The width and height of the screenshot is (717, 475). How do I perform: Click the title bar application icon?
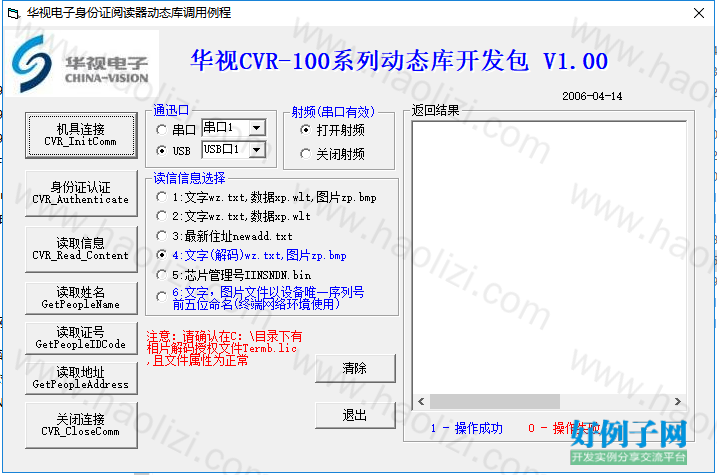(x=14, y=13)
